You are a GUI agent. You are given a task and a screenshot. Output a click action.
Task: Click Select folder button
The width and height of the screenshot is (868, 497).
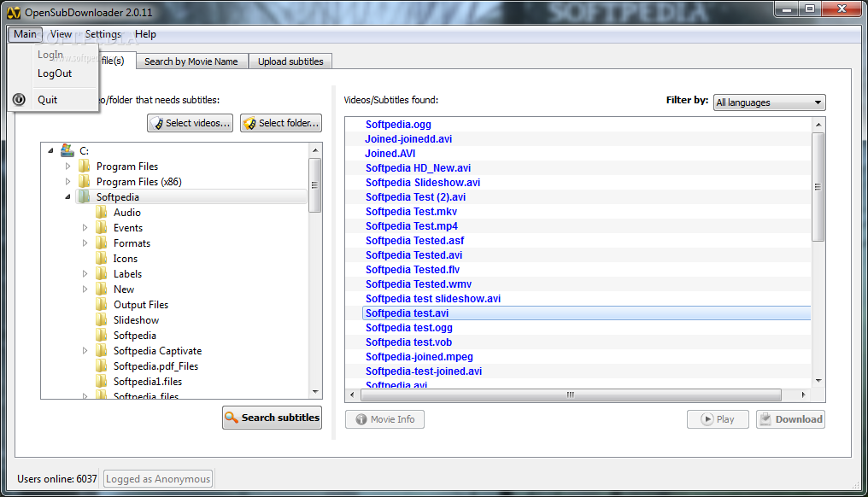(x=281, y=123)
